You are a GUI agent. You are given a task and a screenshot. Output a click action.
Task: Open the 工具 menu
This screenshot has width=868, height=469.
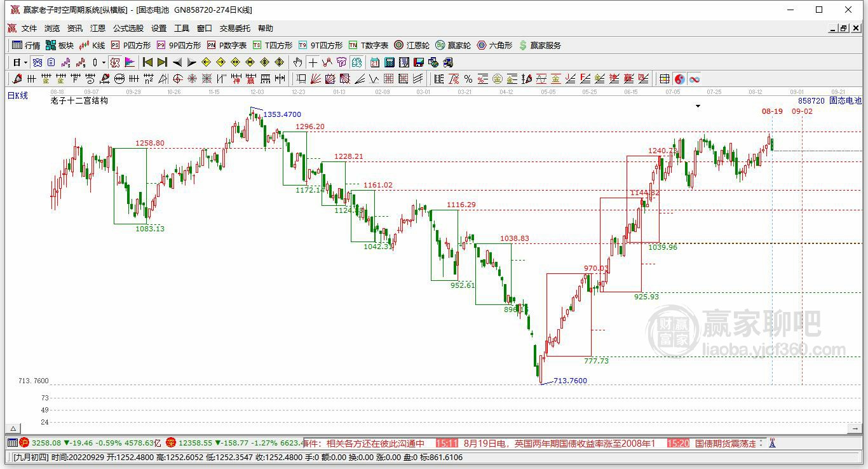pos(182,29)
